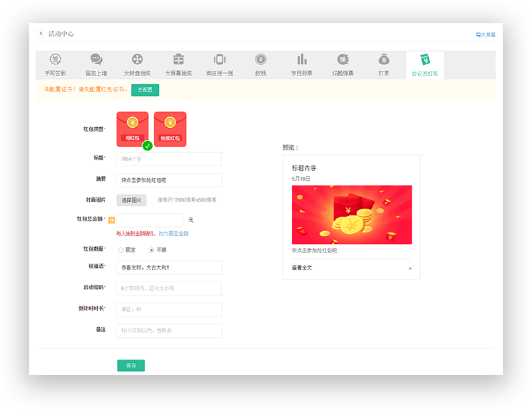Select the 固定 quantity radio button
532x410 pixels.
(x=120, y=250)
